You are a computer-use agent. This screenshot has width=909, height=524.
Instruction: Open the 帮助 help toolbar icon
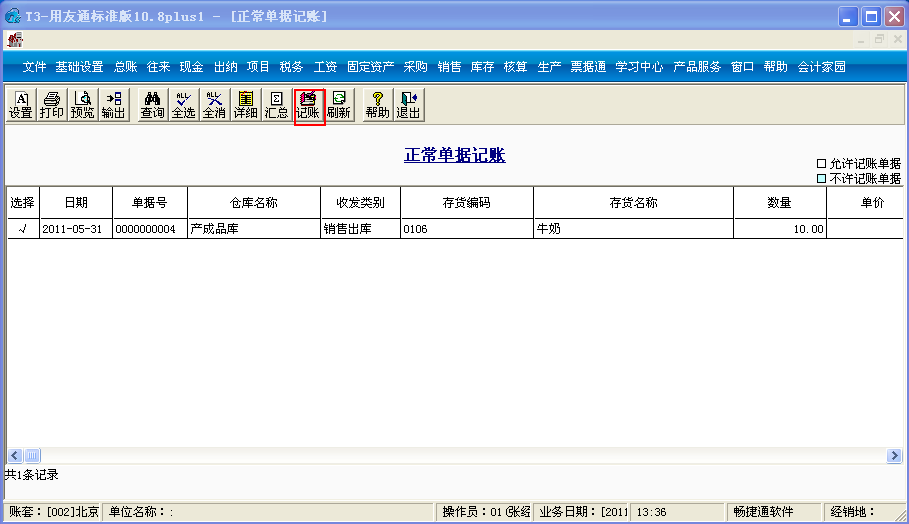click(377, 105)
